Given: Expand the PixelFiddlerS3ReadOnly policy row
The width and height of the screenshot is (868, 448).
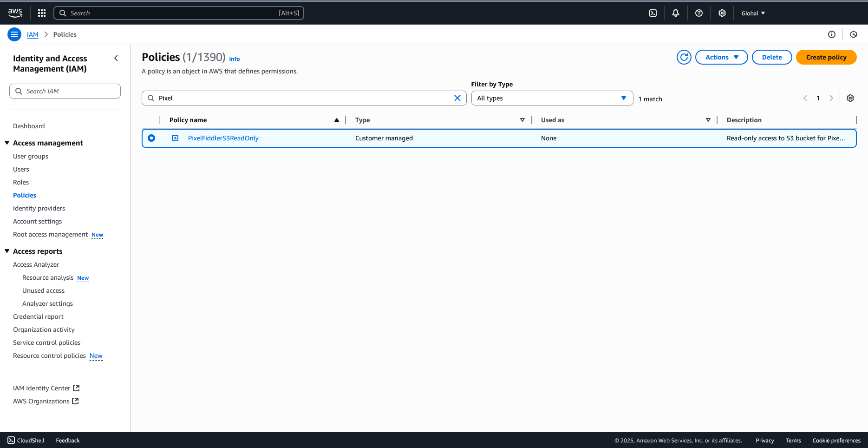Looking at the screenshot, I should click(x=175, y=138).
